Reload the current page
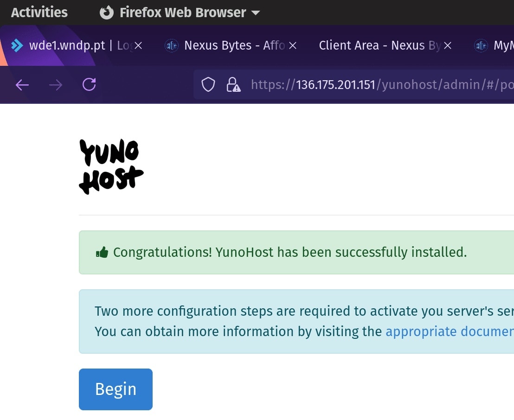This screenshot has width=514, height=420. (x=89, y=84)
